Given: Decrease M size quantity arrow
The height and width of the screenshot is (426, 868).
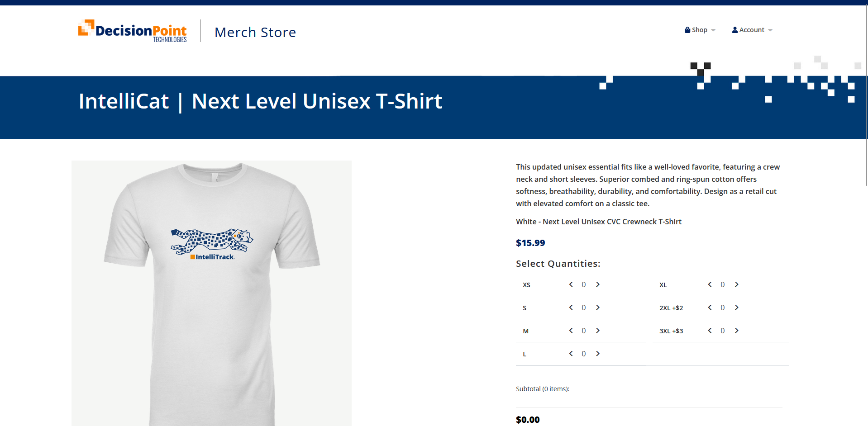Looking at the screenshot, I should [571, 331].
